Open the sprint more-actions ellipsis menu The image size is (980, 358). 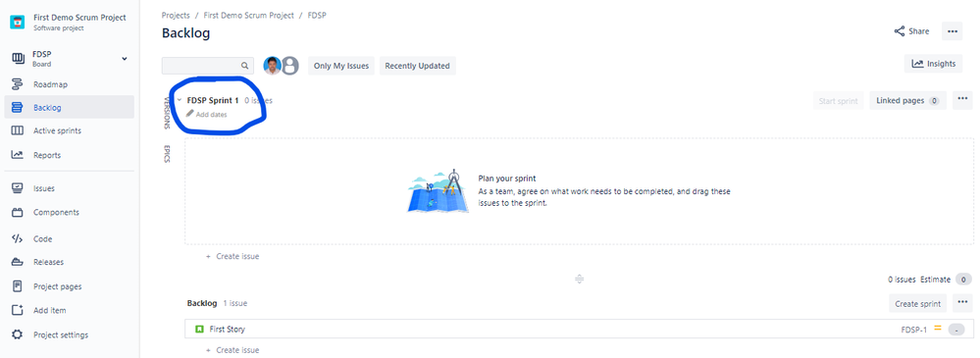pos(962,100)
